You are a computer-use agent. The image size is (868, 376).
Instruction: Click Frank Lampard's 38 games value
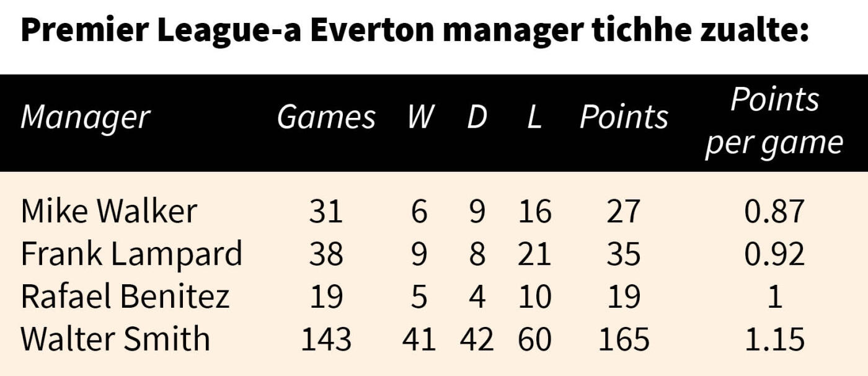tap(326, 254)
